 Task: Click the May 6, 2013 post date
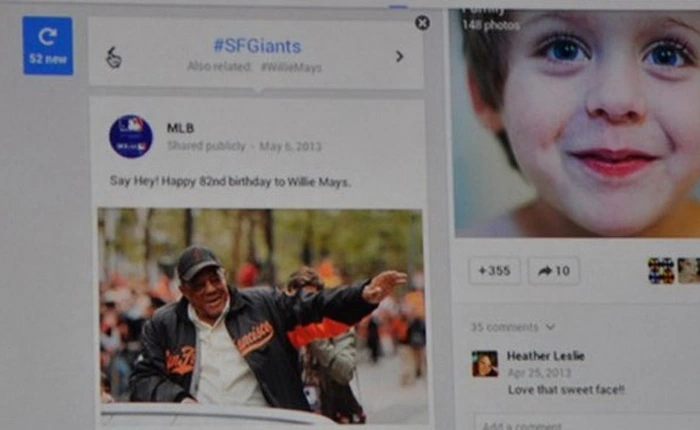(290, 146)
